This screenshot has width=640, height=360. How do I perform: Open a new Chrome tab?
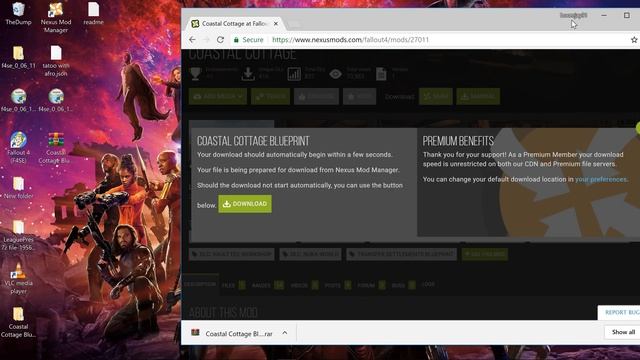[x=293, y=24]
